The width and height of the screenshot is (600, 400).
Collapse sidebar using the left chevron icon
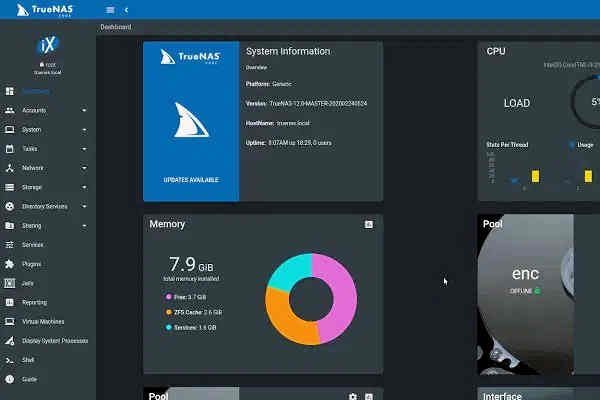point(126,10)
